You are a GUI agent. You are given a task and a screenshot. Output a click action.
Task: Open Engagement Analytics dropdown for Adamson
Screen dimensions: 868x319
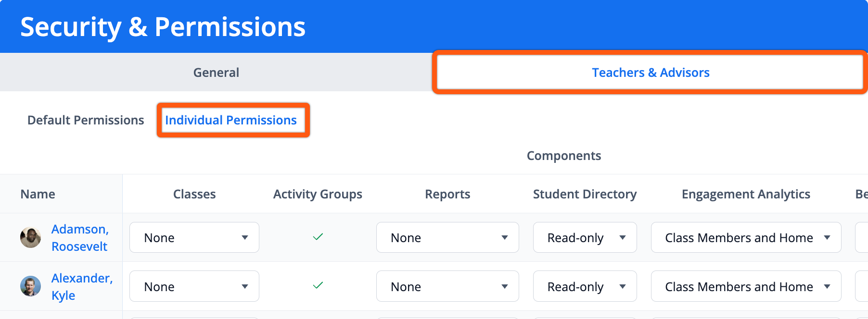(746, 237)
